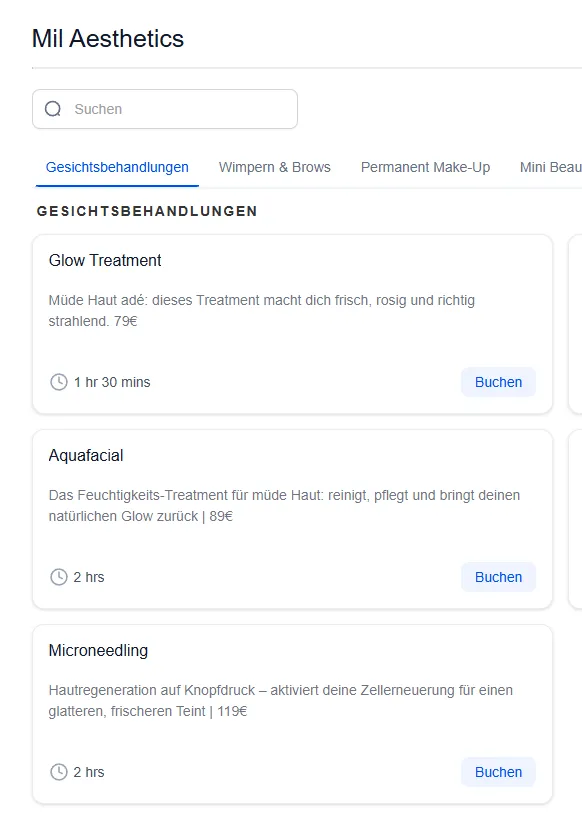
Task: Focus the Suchen search field
Action: pos(165,109)
